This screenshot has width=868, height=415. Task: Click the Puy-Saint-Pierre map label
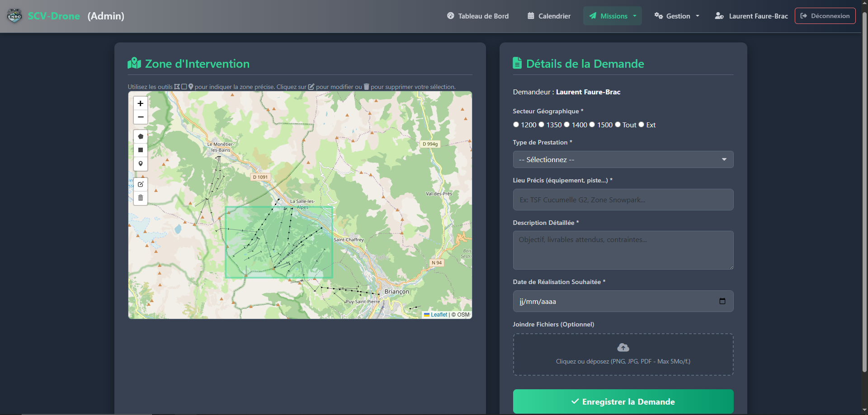point(363,302)
